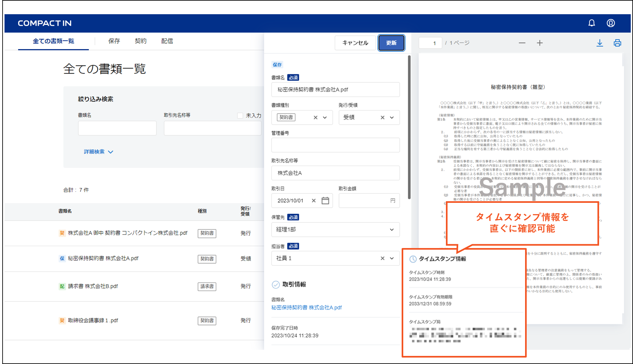The height and width of the screenshot is (364, 633).
Task: Switch to the 契約 tab
Action: (x=141, y=41)
